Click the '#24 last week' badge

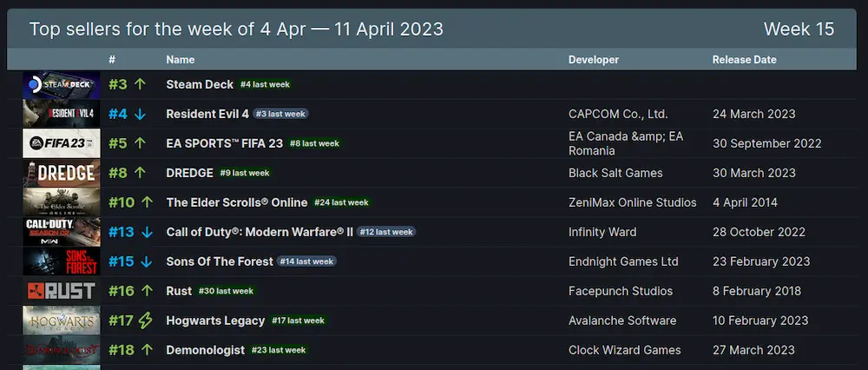click(x=341, y=202)
